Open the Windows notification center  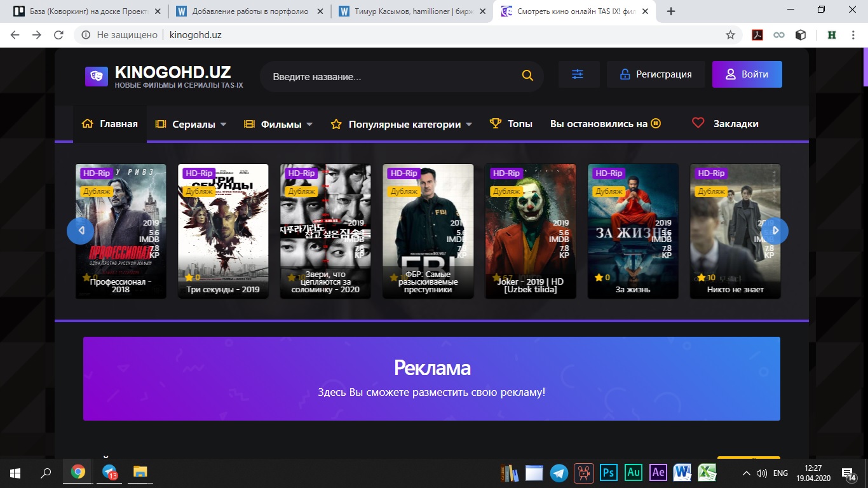click(848, 473)
